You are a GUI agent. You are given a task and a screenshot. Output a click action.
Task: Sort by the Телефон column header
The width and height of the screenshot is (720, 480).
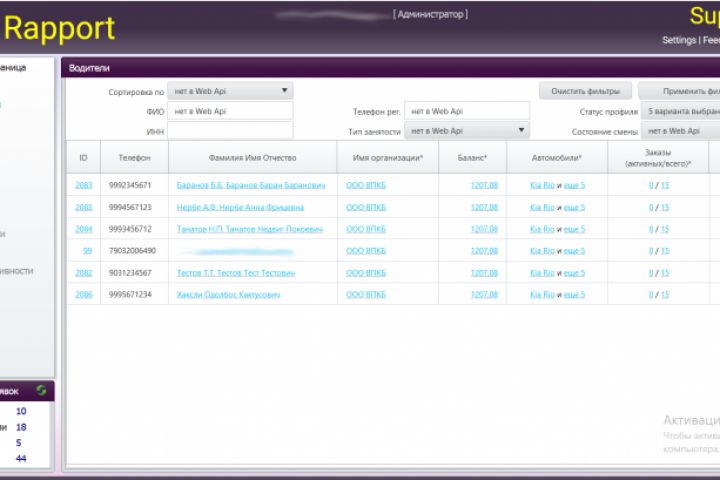(x=134, y=158)
